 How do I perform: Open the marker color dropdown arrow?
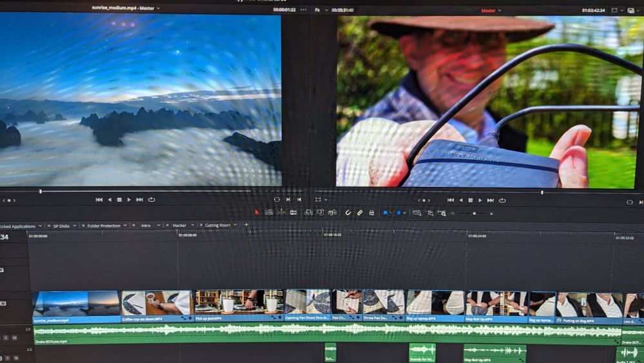404,213
